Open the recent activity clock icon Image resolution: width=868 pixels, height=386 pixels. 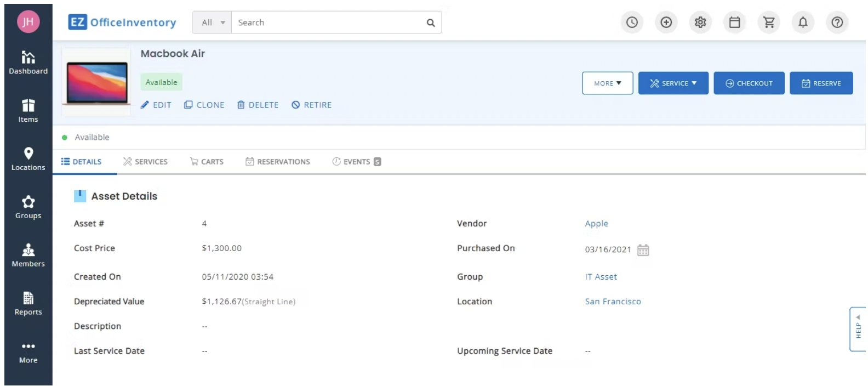[x=632, y=22]
